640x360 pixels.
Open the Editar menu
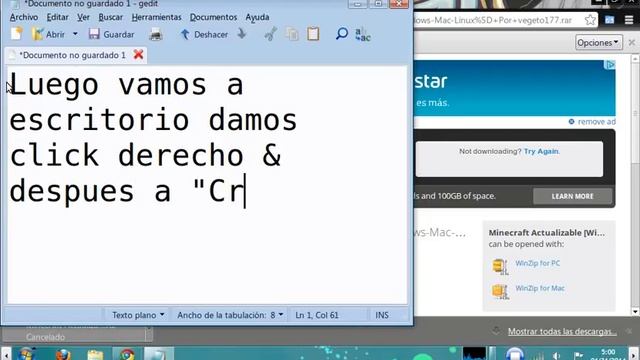click(x=57, y=17)
